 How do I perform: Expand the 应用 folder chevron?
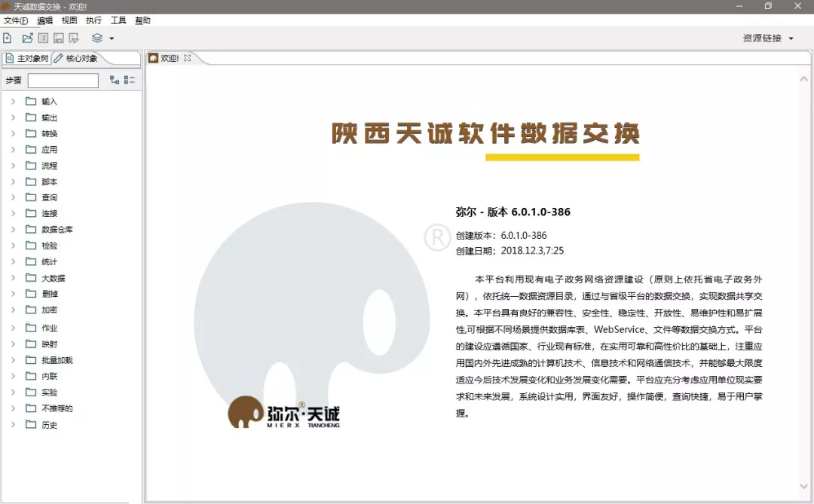point(13,149)
